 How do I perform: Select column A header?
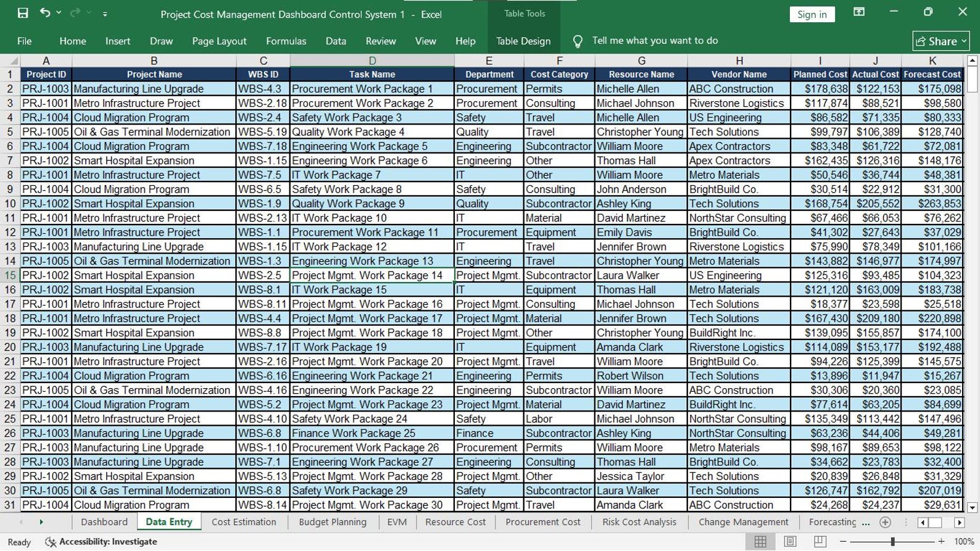tap(46, 60)
